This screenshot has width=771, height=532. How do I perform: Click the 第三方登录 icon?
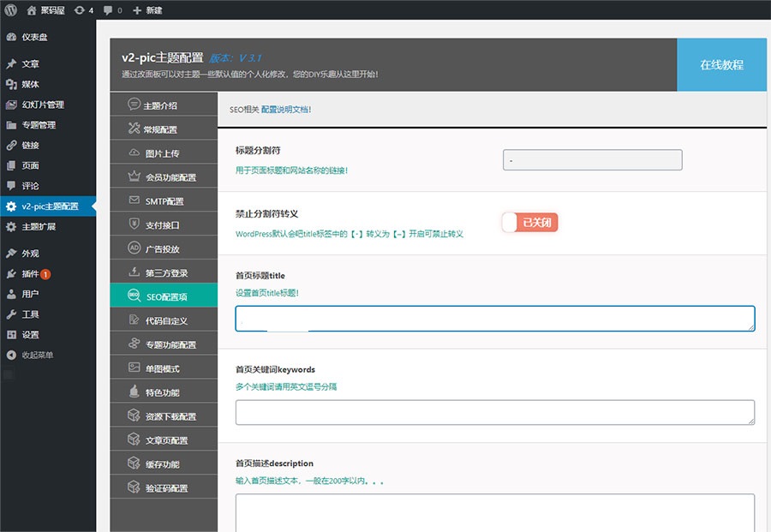click(x=134, y=272)
